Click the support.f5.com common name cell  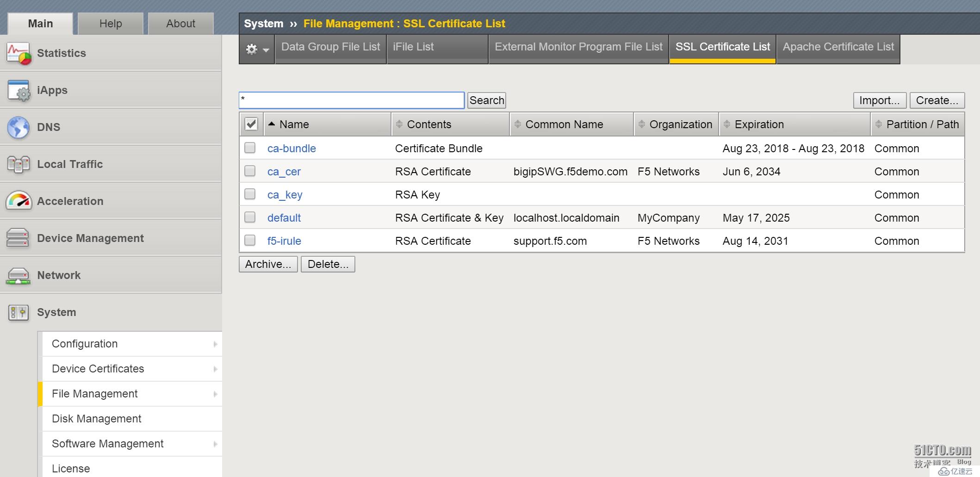550,241
